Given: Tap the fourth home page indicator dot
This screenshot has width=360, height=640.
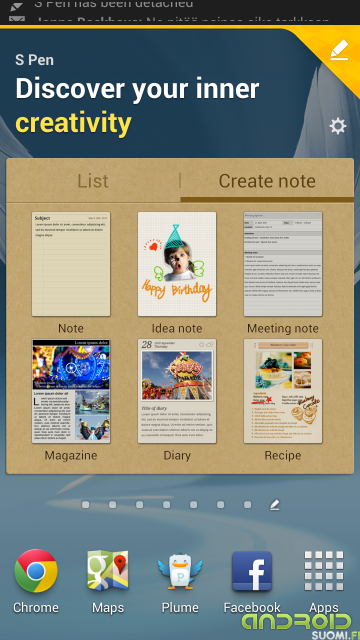Looking at the screenshot, I should (x=167, y=505).
